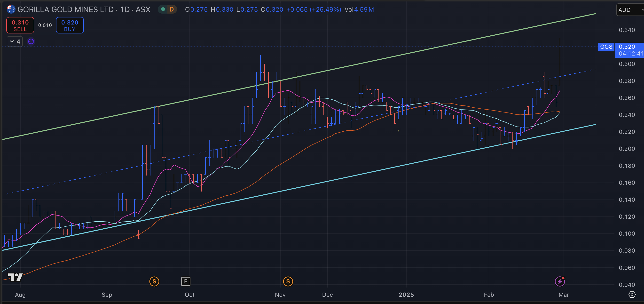Click the 0.040 price axis label

627,285
